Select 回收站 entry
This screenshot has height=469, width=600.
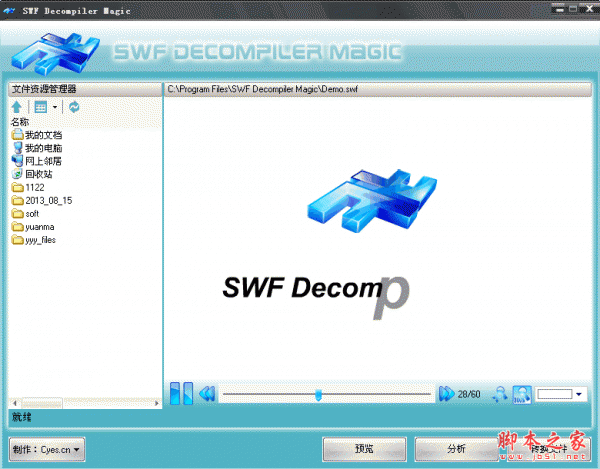(32, 174)
